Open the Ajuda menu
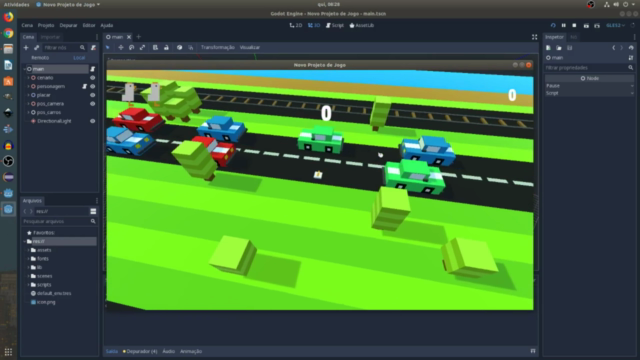This screenshot has width=640, height=360. (107, 25)
